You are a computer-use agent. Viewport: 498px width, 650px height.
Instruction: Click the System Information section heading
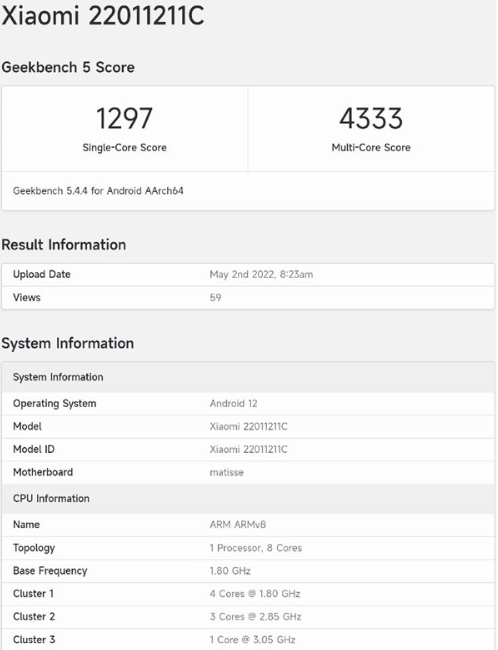[68, 343]
